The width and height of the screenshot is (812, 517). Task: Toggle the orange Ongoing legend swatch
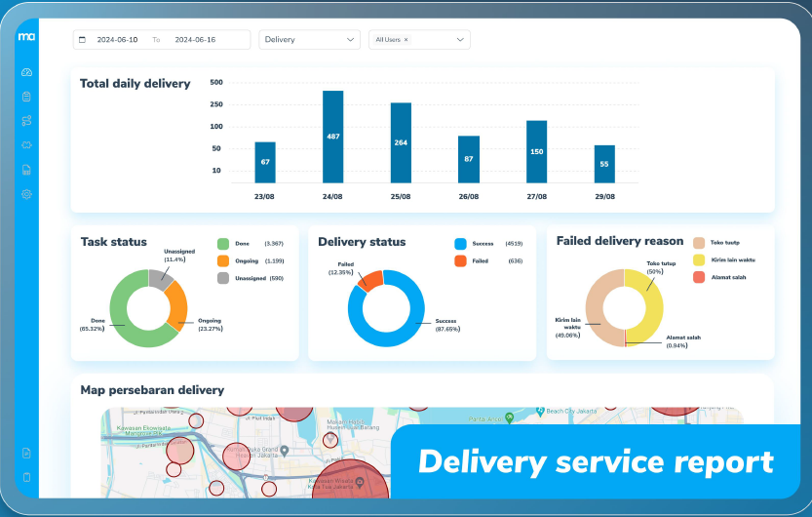click(223, 261)
